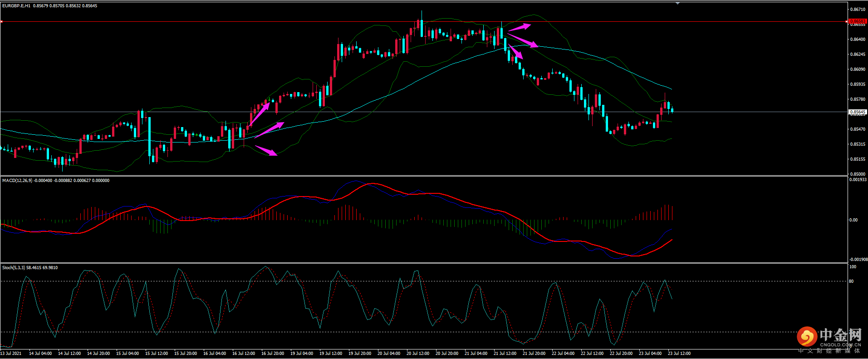868x359 pixels.
Task: Click the 21 Jul 12:00 time label
Action: pyautogui.click(x=505, y=354)
